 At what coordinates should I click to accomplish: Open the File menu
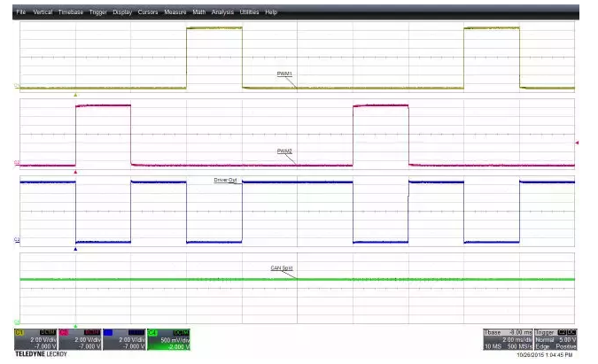click(20, 12)
